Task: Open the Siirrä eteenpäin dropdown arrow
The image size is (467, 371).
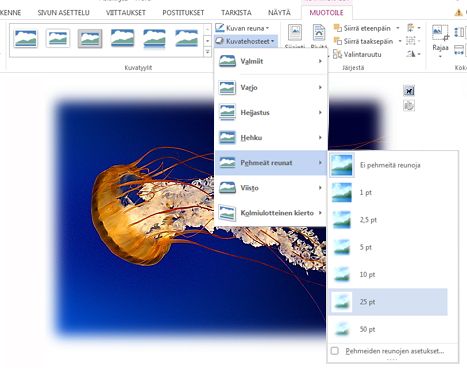Action: pyautogui.click(x=398, y=28)
